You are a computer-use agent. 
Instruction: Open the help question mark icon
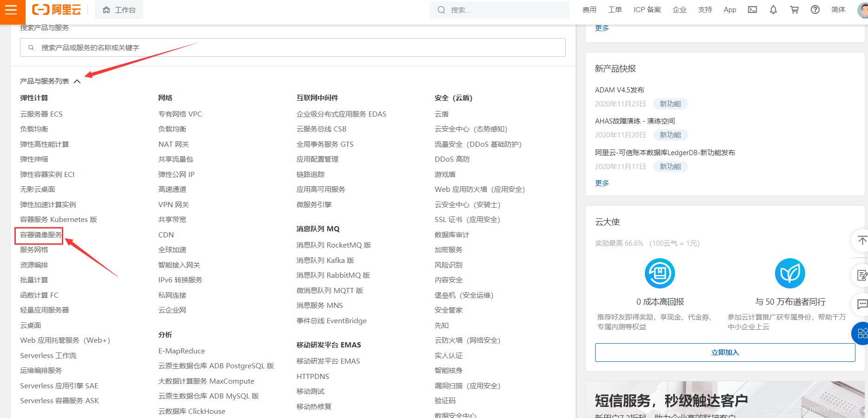[x=815, y=10]
